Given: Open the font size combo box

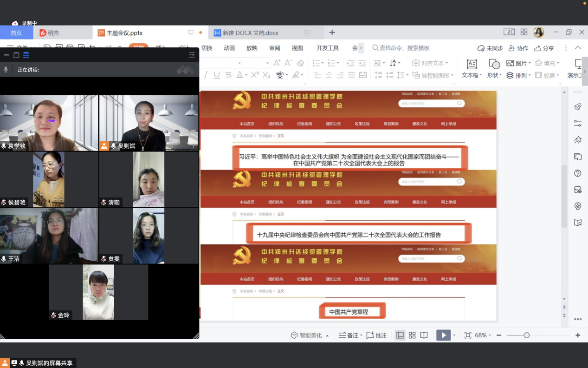Looking at the screenshot, I should [256, 63].
